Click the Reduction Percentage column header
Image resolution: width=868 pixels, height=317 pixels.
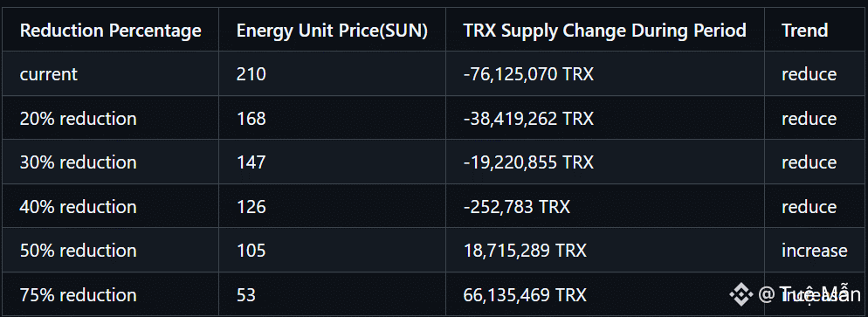(111, 31)
